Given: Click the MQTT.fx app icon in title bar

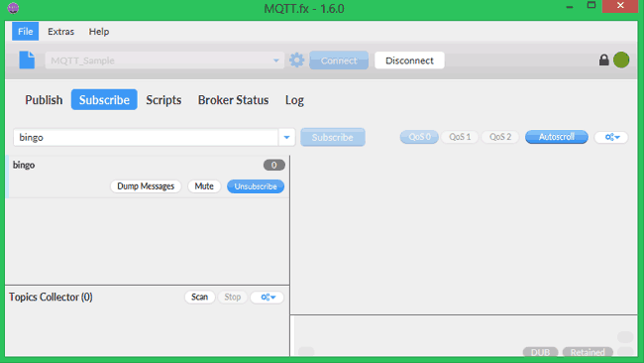Looking at the screenshot, I should point(14,8).
